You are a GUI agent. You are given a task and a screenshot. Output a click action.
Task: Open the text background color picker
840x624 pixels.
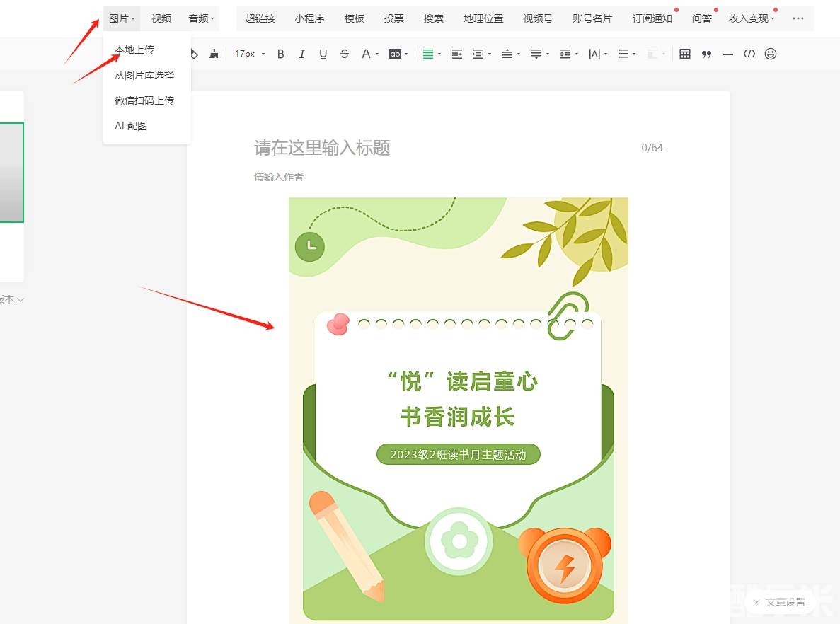coord(398,54)
